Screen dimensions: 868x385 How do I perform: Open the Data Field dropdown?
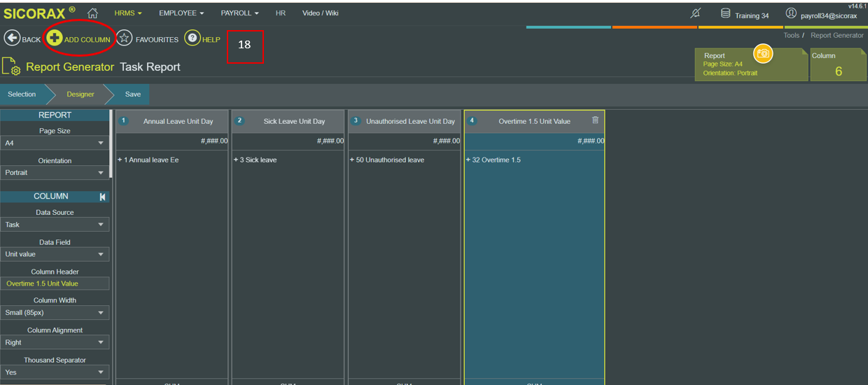coord(55,254)
